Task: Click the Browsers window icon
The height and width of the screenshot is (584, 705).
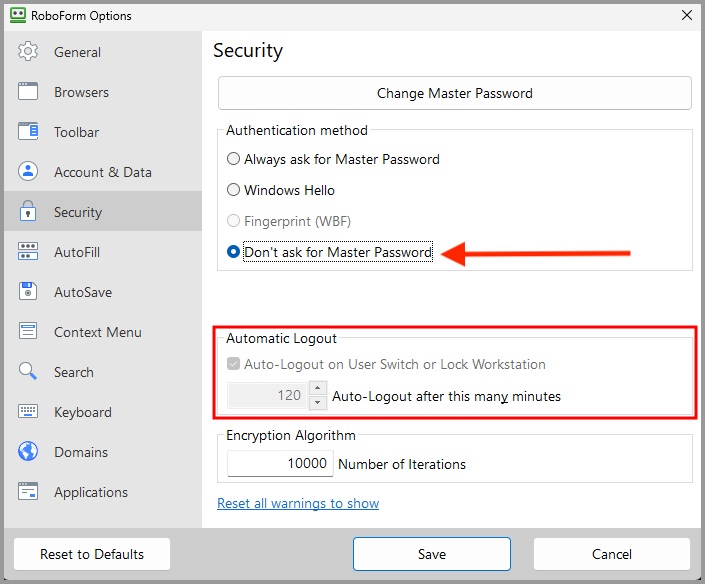Action: [x=28, y=92]
